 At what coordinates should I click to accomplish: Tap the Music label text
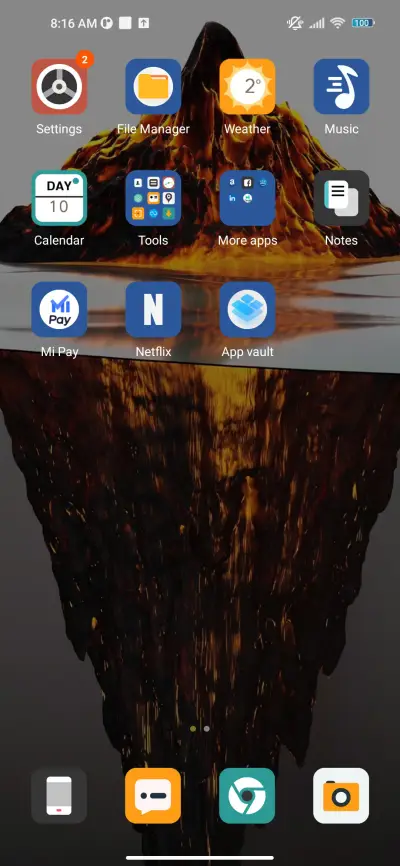pos(341,129)
